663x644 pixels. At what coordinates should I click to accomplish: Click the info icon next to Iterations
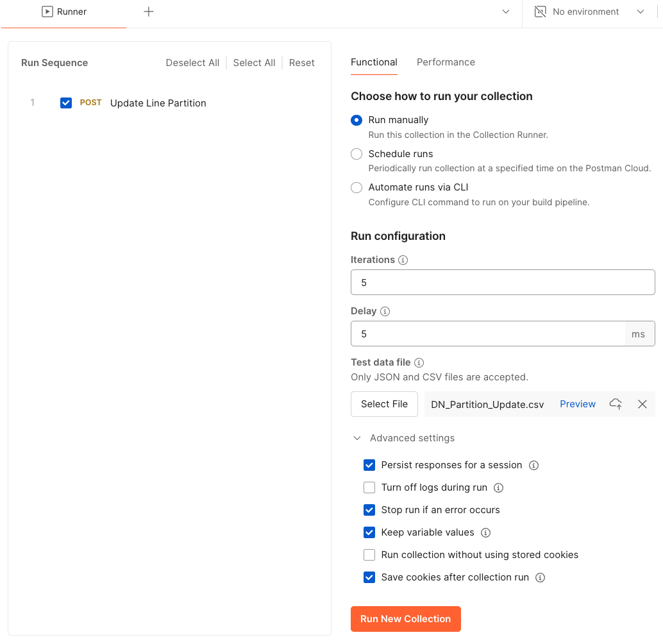point(403,260)
